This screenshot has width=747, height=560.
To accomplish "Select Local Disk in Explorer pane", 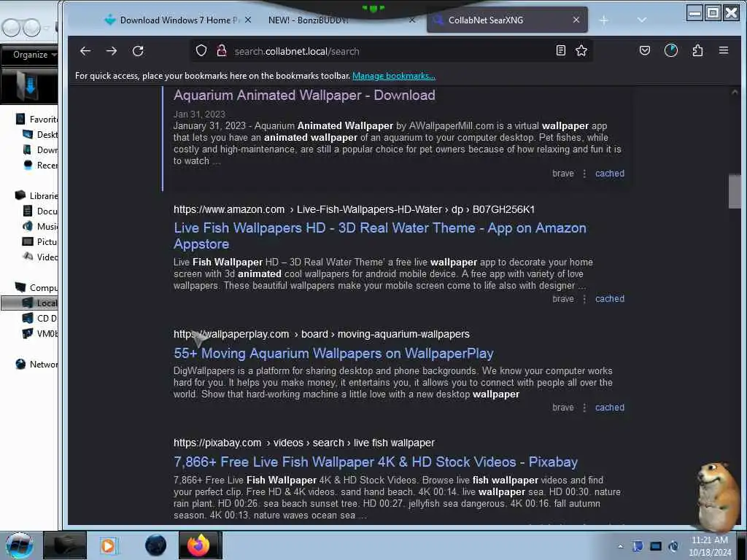I will click(x=29, y=303).
